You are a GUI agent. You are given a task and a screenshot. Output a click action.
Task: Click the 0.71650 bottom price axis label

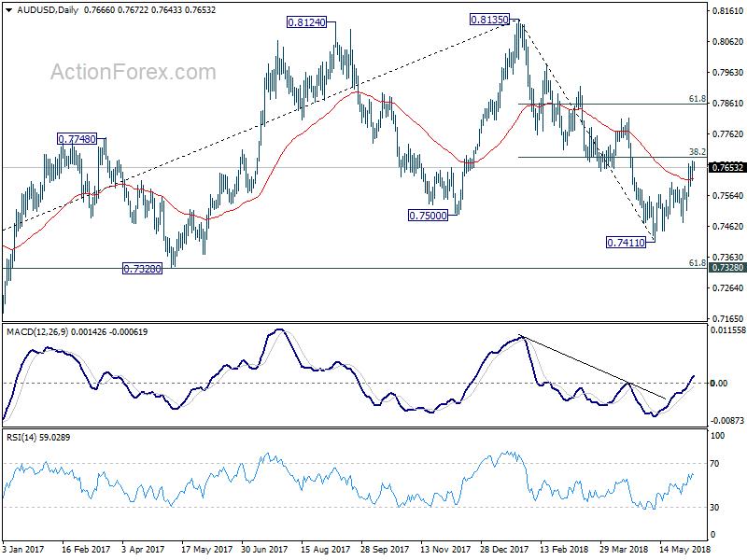(x=728, y=318)
